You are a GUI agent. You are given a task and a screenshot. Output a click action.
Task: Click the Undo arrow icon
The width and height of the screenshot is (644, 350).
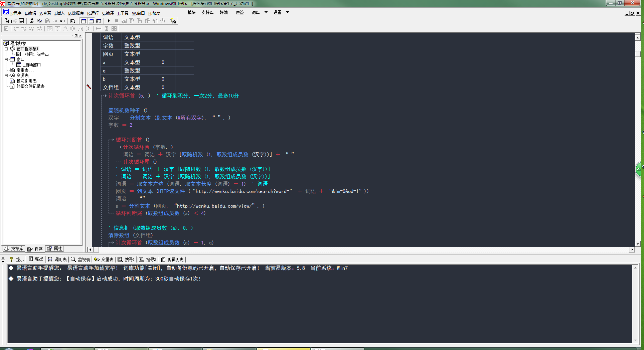click(x=62, y=21)
